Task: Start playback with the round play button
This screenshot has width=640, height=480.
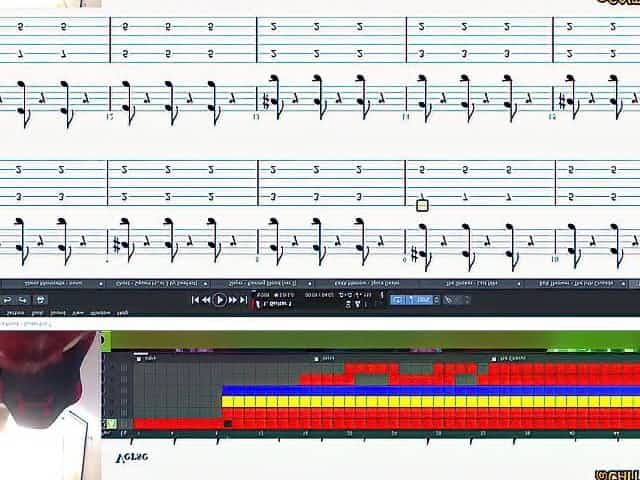Action: (x=219, y=300)
